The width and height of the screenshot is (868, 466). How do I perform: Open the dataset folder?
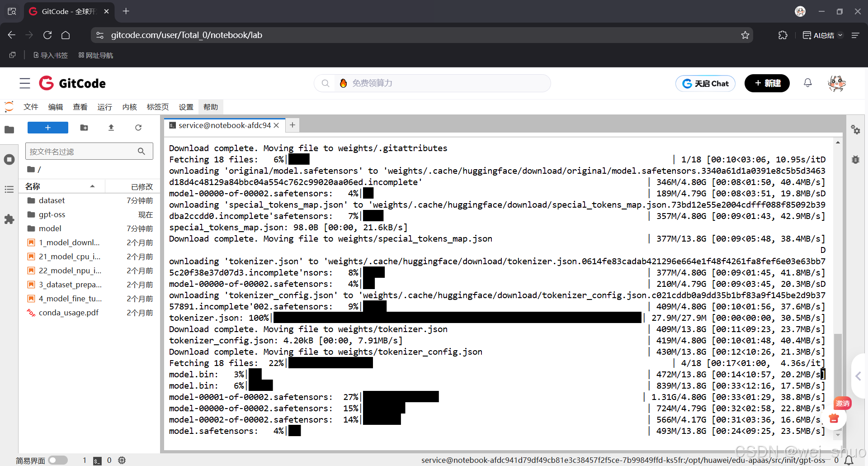[89, 200]
